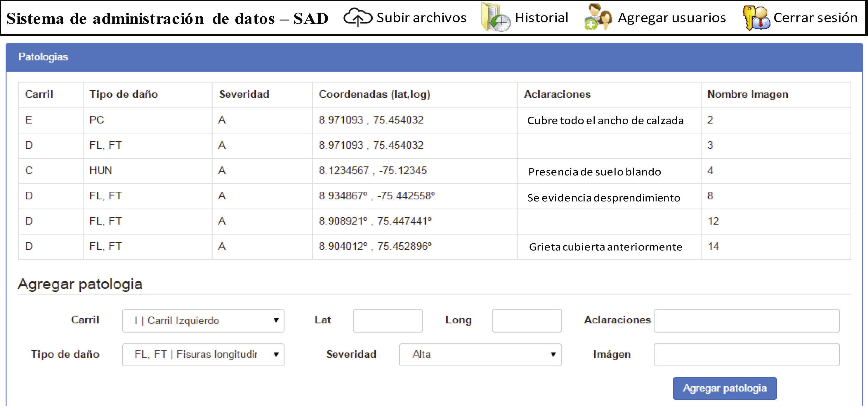868x409 pixels.
Task: Open the Tipo de daño dropdown
Action: (x=203, y=354)
